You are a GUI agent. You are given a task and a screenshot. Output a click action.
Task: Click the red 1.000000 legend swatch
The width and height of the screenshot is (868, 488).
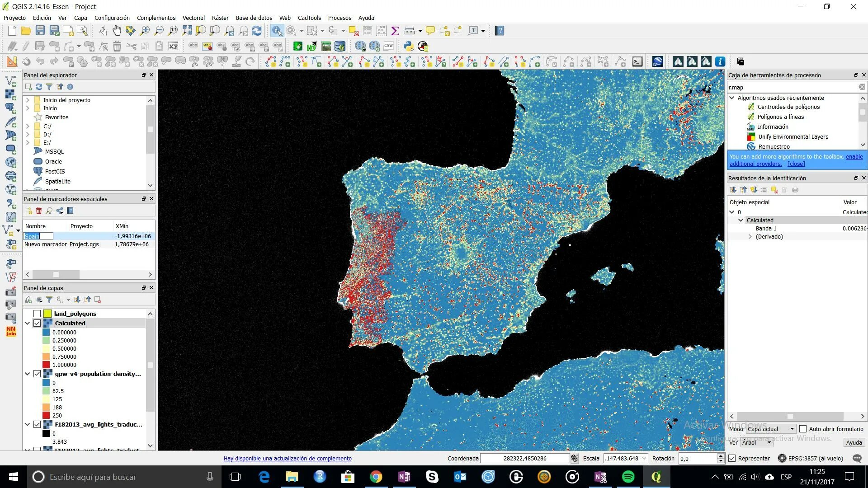pos(46,365)
